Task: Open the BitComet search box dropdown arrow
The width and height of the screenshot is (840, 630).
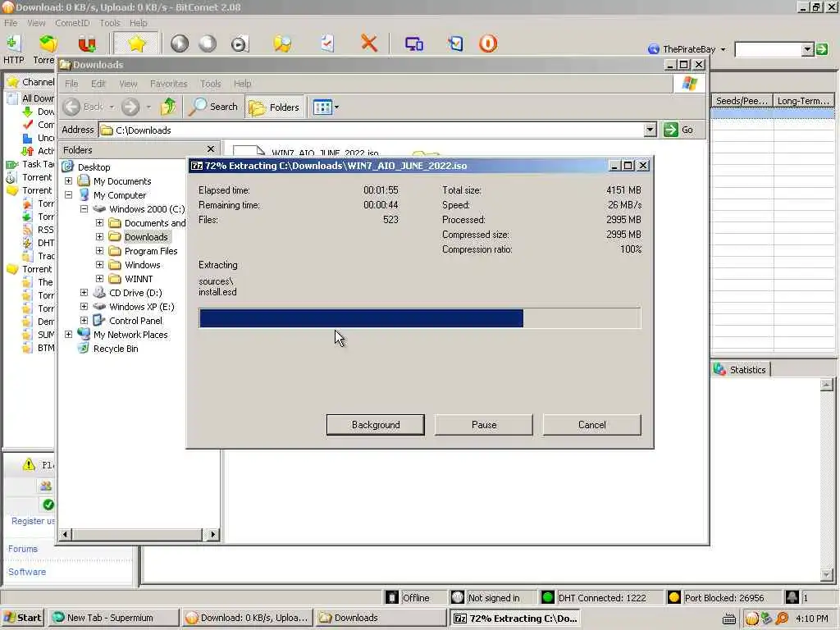Action: (808, 49)
